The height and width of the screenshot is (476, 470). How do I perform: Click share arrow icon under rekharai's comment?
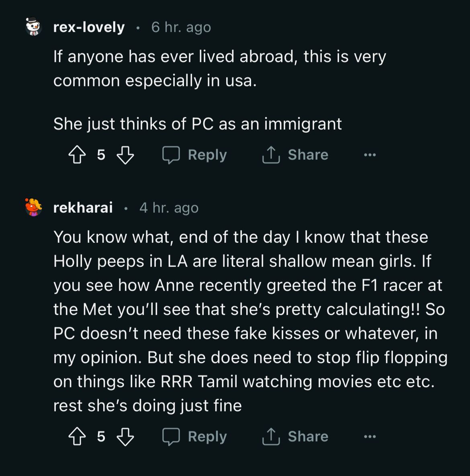[271, 437]
